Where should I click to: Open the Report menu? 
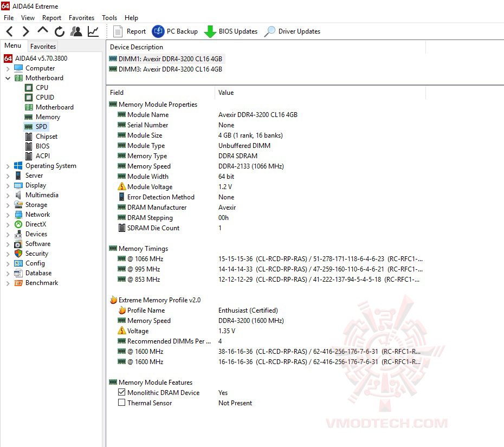pyautogui.click(x=51, y=18)
